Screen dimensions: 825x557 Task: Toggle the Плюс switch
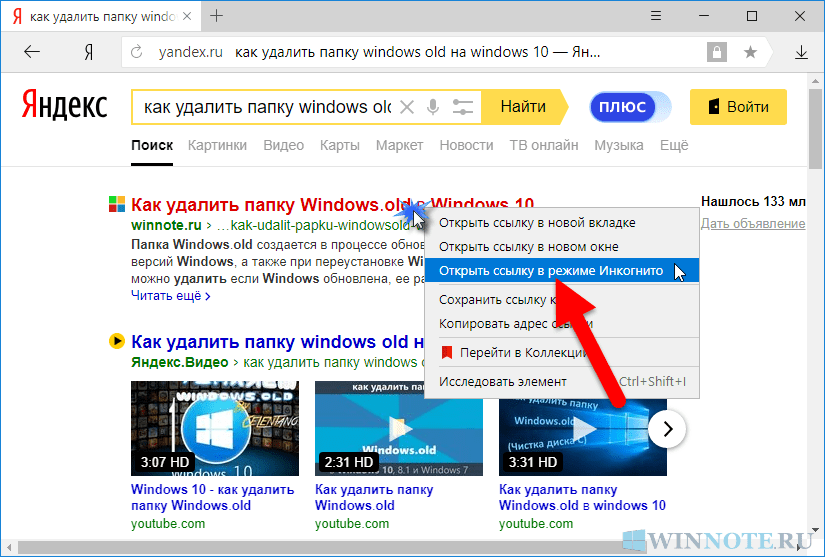(630, 107)
